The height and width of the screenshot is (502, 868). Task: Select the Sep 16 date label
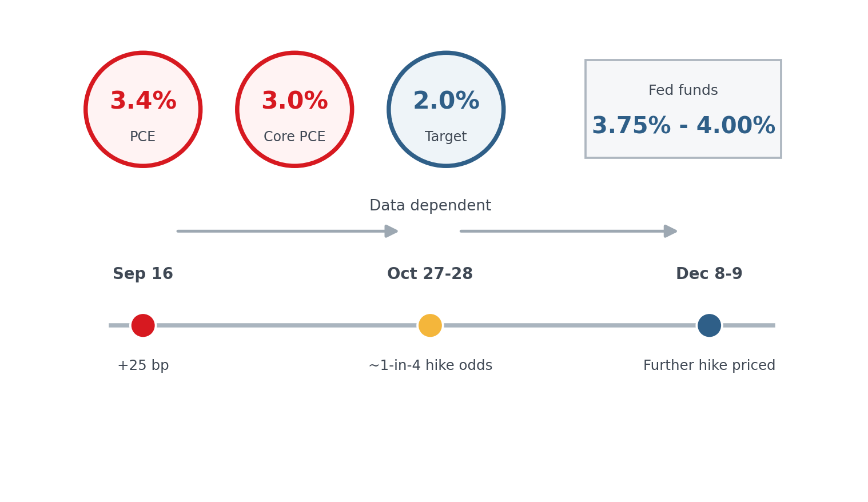click(143, 274)
